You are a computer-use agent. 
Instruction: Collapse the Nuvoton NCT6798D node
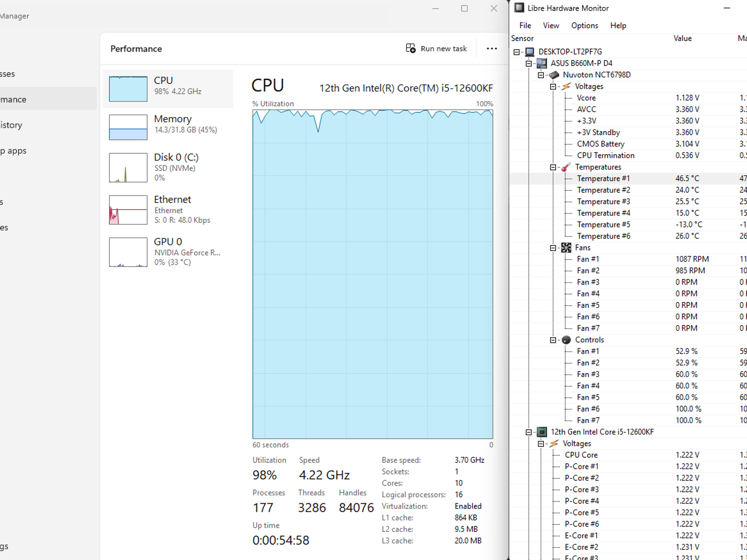[x=541, y=75]
